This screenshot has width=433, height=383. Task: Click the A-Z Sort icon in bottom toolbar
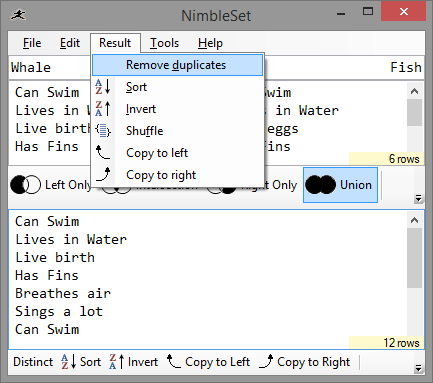tap(69, 362)
